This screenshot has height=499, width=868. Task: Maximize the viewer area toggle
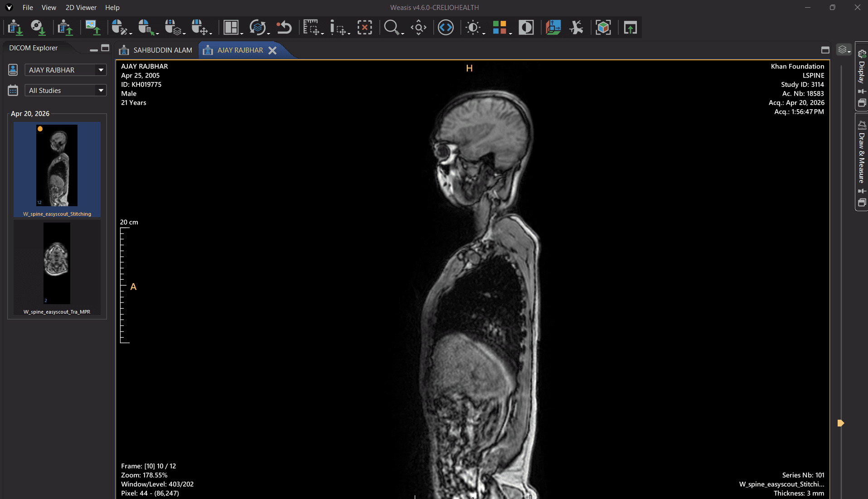click(x=825, y=50)
